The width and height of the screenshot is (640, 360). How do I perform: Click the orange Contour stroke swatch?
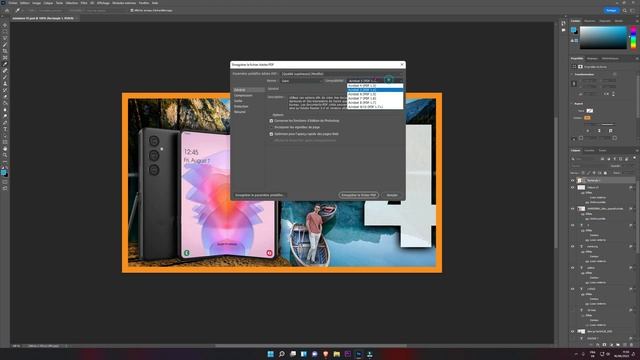coord(587,118)
